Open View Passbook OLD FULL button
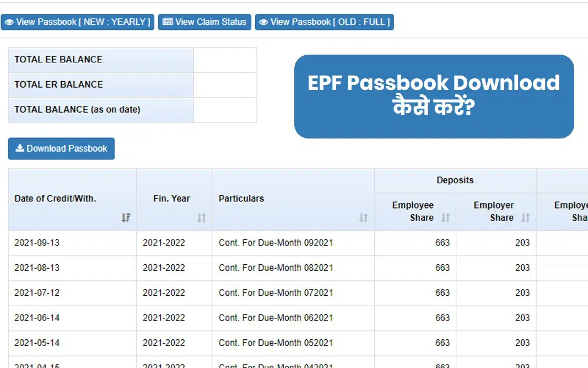Image resolution: width=588 pixels, height=368 pixels. point(325,22)
